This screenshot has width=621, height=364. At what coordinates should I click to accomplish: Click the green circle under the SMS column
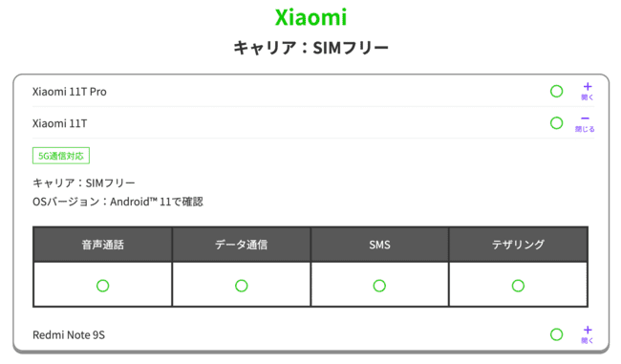pyautogui.click(x=379, y=286)
